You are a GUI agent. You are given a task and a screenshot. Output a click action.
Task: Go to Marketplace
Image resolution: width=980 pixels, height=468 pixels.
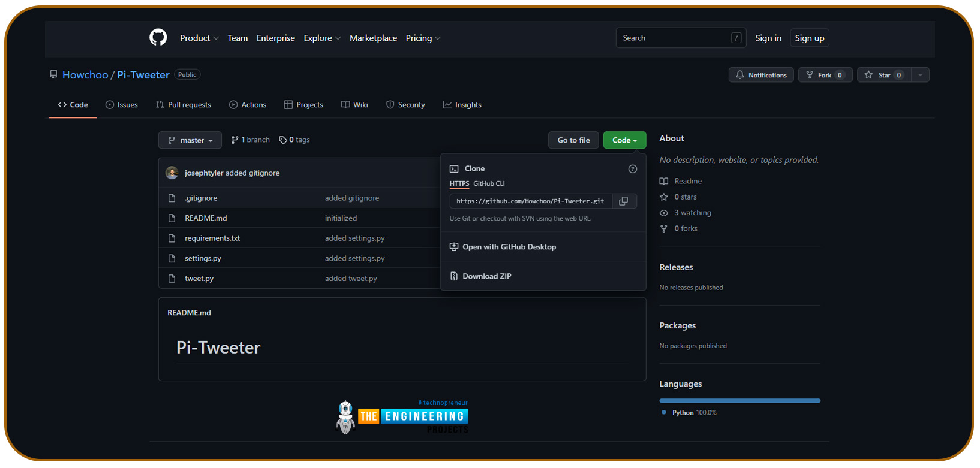[x=373, y=38]
